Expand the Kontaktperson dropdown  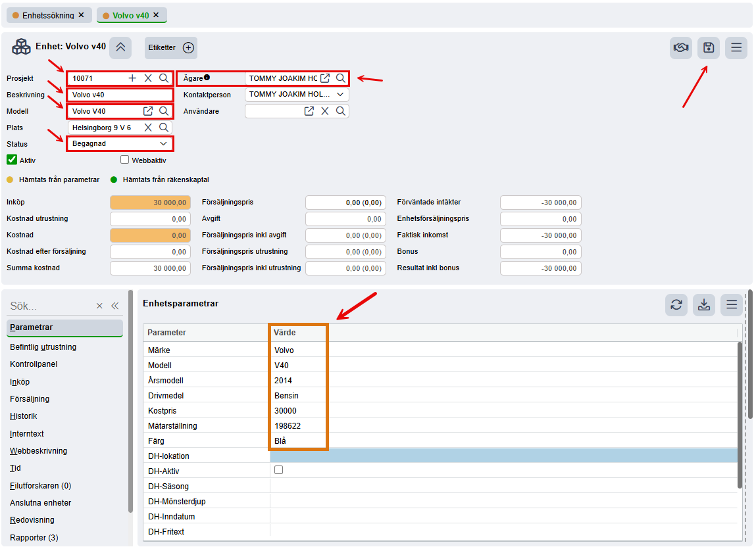tap(340, 95)
